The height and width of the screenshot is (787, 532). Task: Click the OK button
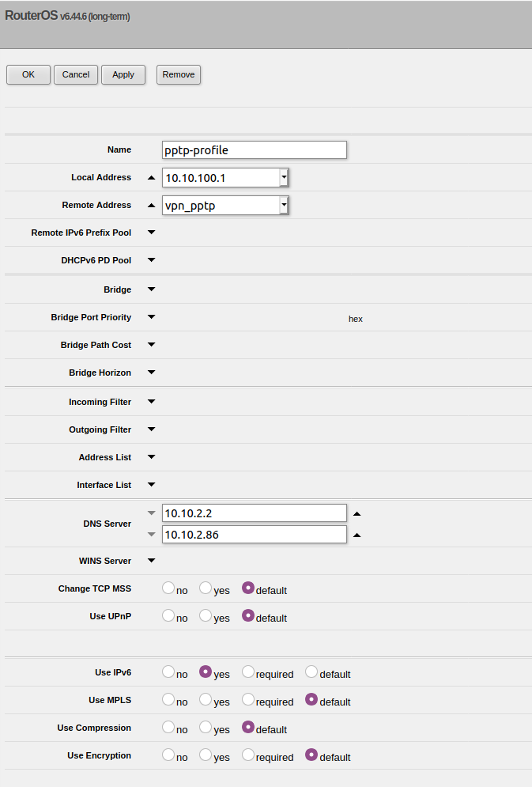(x=28, y=74)
